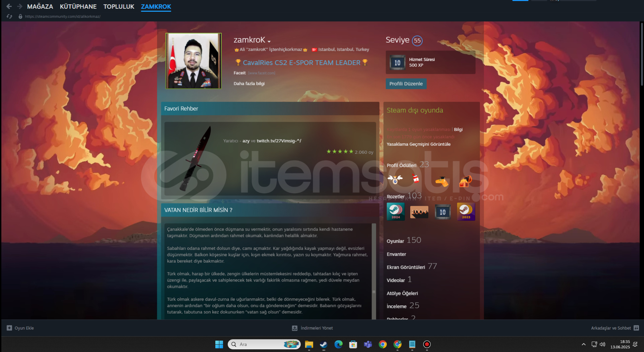
Task: Open the Rozetler badges link
Action: coord(396,197)
